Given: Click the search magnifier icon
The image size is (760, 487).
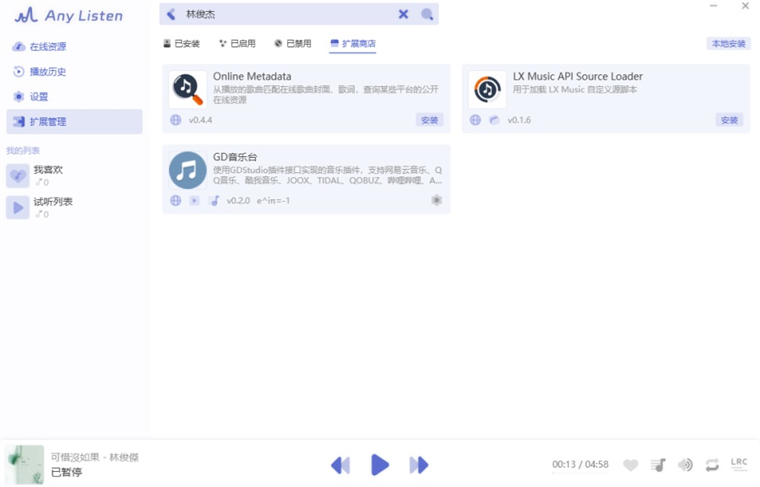Looking at the screenshot, I should [427, 14].
